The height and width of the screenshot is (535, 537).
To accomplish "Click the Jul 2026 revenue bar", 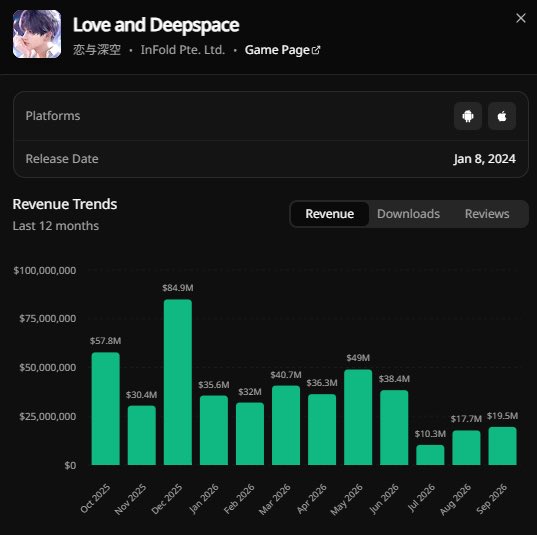I will click(x=430, y=455).
